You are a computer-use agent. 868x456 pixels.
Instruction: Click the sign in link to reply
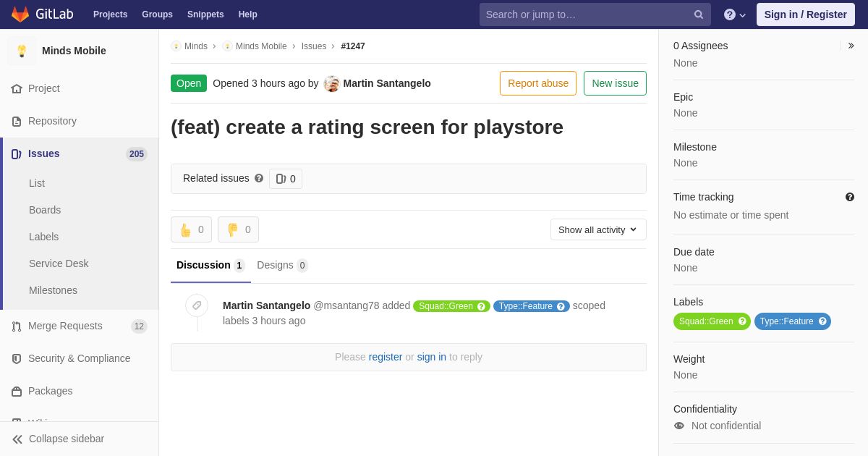(x=432, y=357)
